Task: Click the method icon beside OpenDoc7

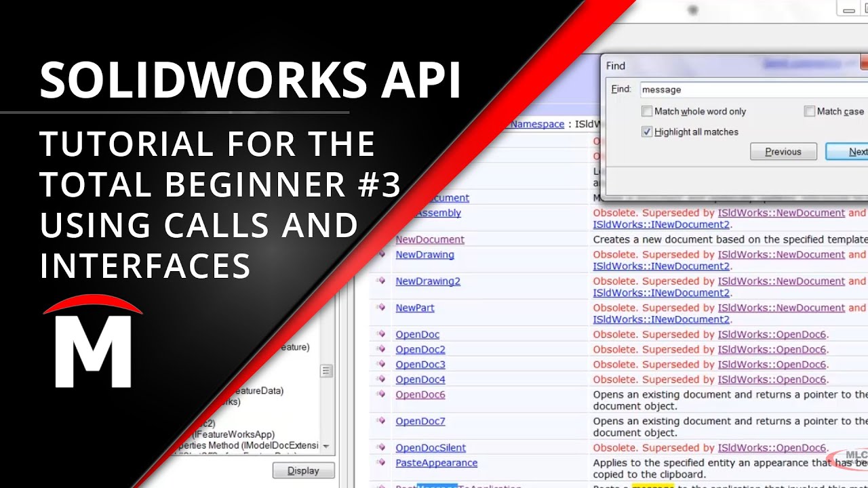Action: [x=380, y=422]
